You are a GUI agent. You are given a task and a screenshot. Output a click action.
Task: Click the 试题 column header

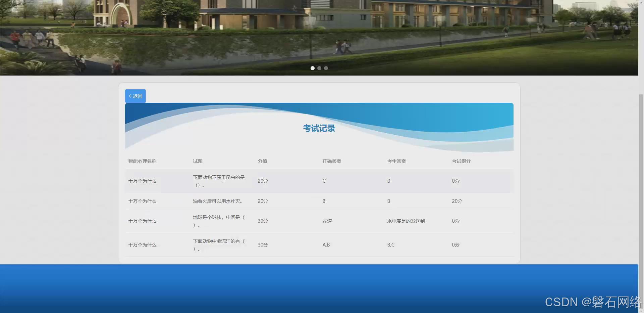click(198, 161)
